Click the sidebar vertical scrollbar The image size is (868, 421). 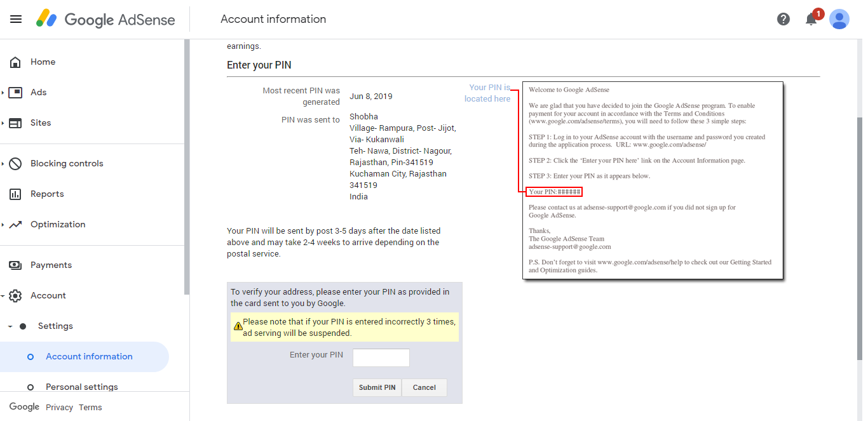pyautogui.click(x=187, y=166)
